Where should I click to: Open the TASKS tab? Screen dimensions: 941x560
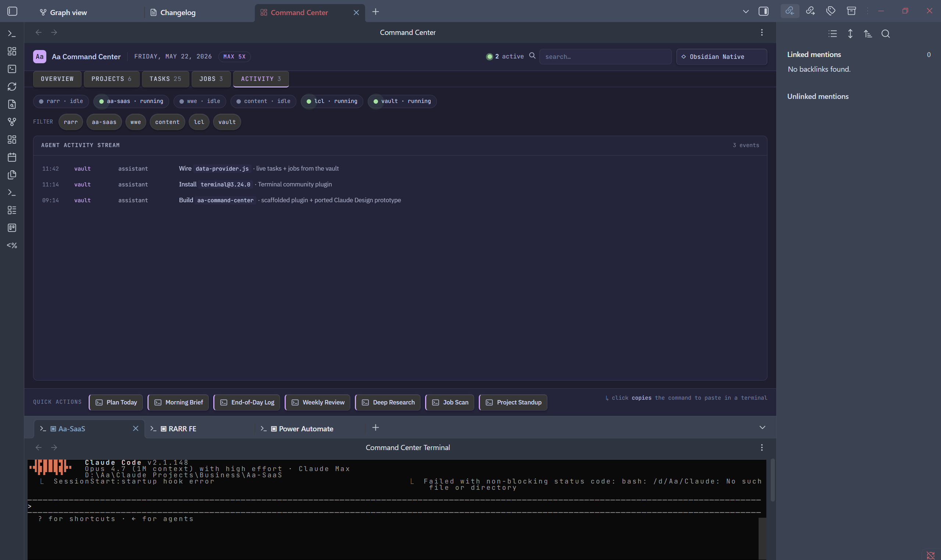click(x=165, y=79)
